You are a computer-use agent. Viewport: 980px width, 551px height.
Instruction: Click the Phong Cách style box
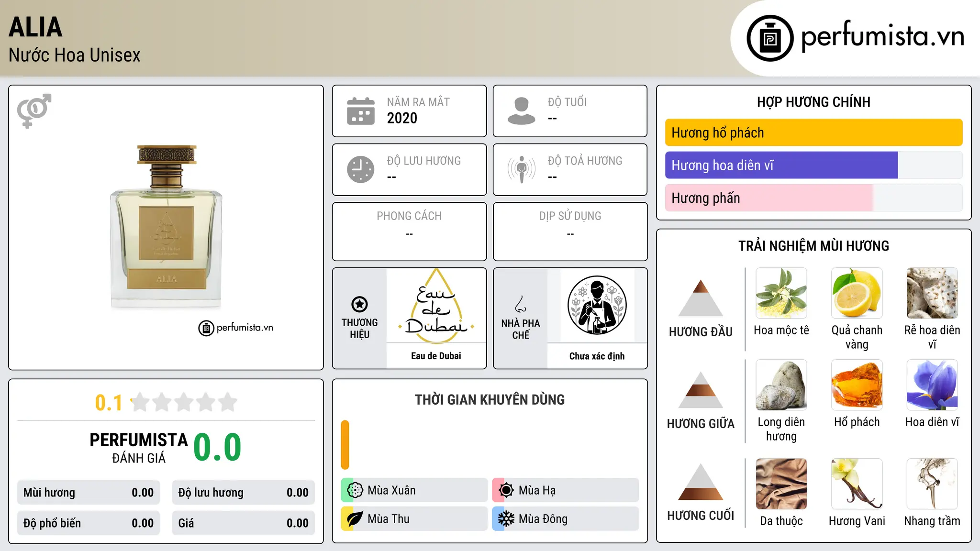(409, 231)
